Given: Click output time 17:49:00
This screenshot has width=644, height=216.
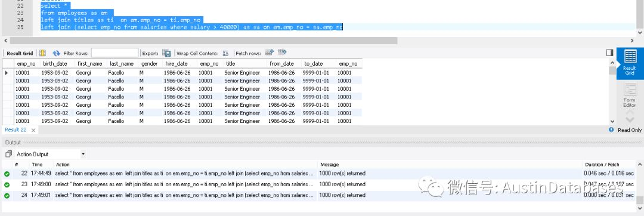Looking at the screenshot, I should [x=41, y=184].
